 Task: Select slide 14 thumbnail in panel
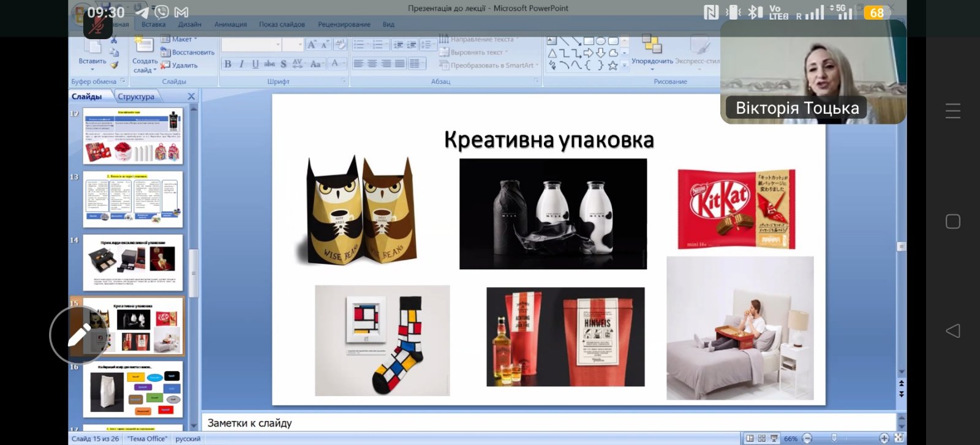coord(133,263)
